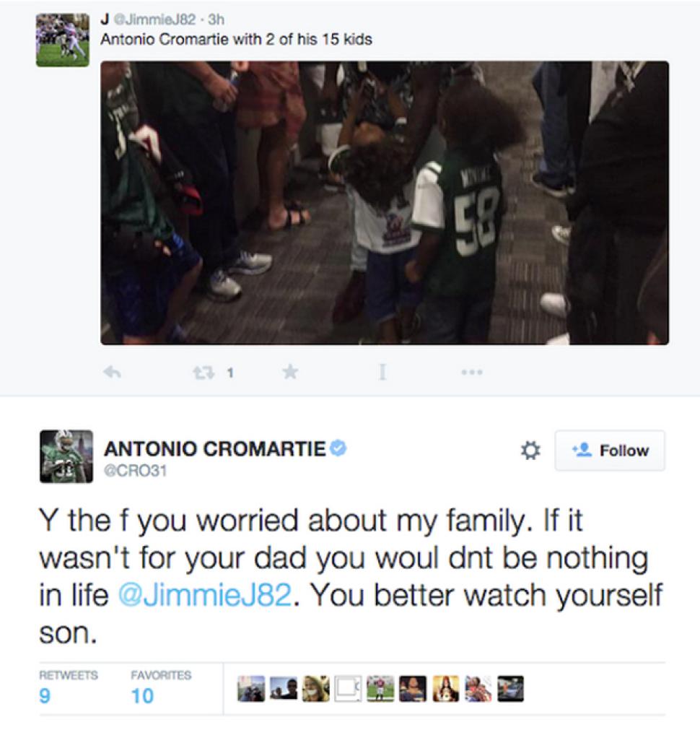The height and width of the screenshot is (730, 700).
Task: View the list of 10 favorites
Action: [x=142, y=696]
